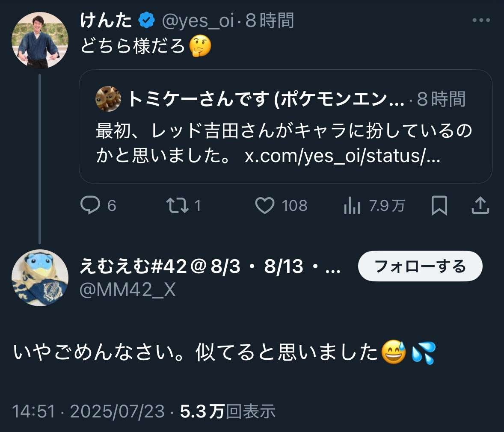The width and height of the screenshot is (504, 432).
Task: Open the えむえむ#42 display name
Action: click(x=210, y=266)
